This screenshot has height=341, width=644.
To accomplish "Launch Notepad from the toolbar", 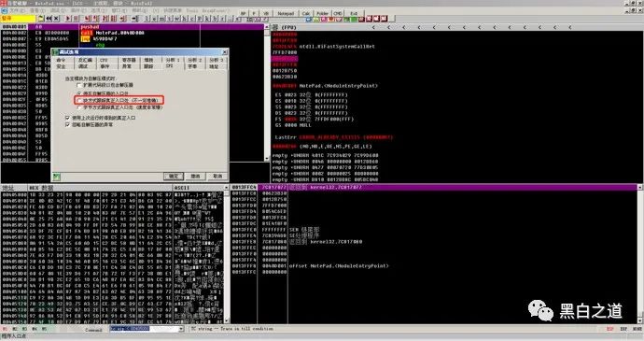I will pyautogui.click(x=286, y=13).
